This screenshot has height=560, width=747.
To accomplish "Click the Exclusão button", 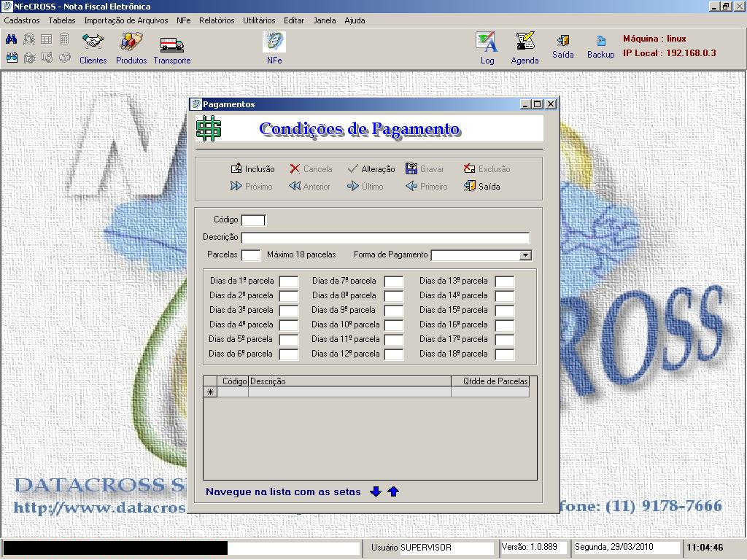I will pyautogui.click(x=487, y=168).
